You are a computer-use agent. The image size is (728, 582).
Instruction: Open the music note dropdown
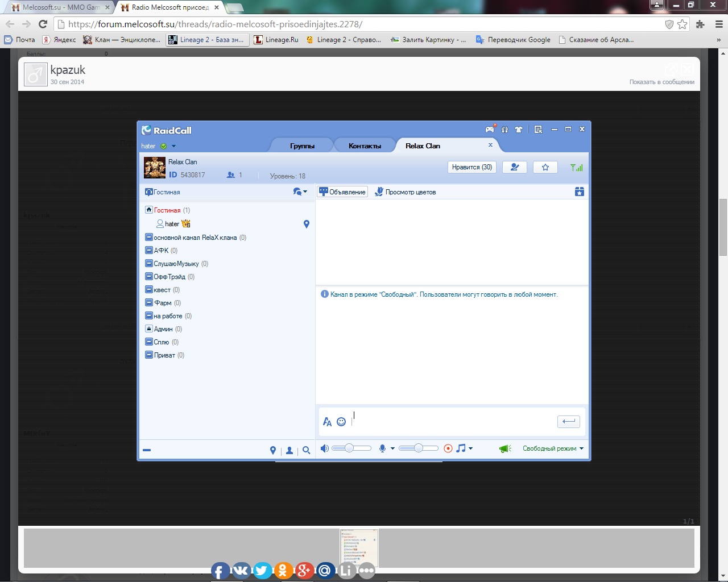point(464,448)
